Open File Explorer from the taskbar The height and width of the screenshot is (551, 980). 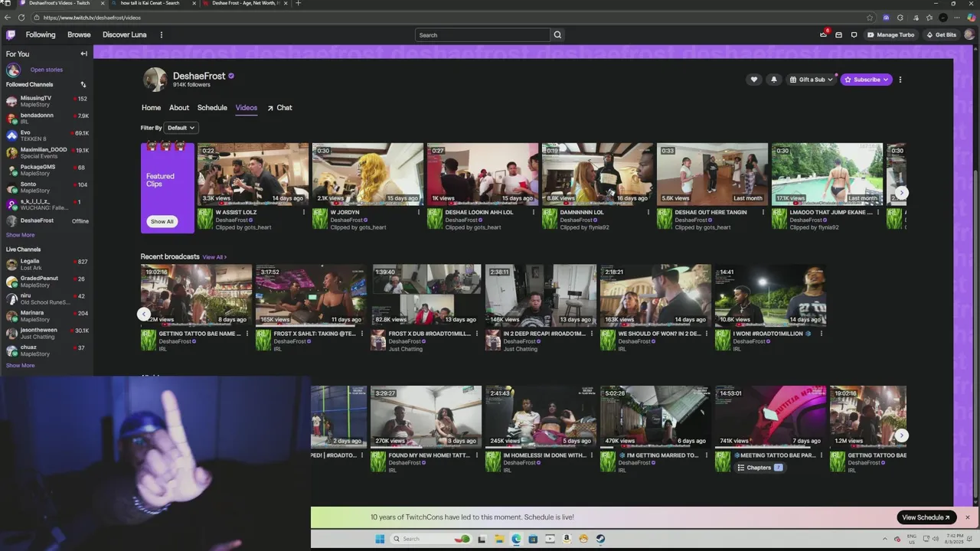[x=499, y=539]
